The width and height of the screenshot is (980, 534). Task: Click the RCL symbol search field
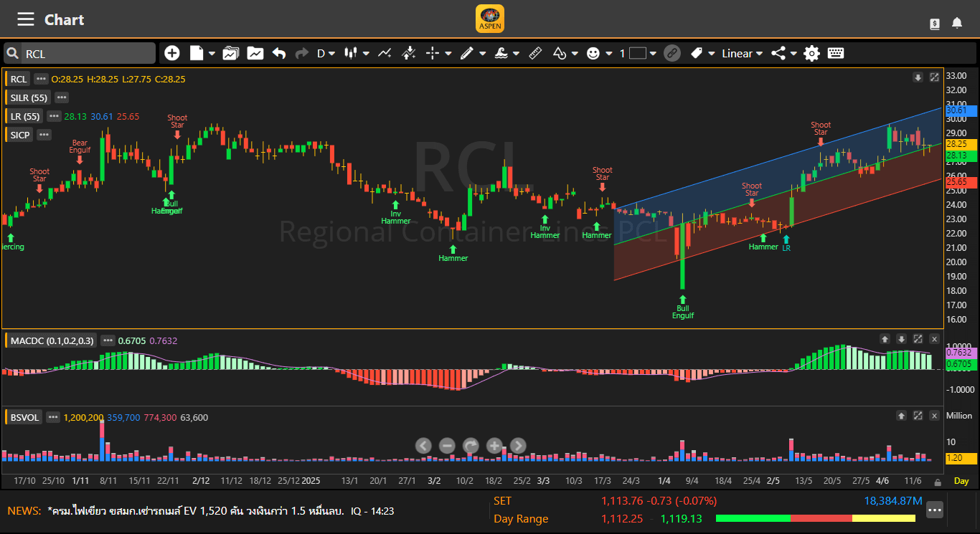point(86,54)
